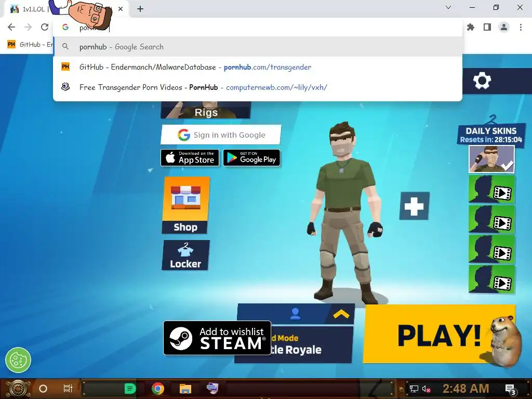This screenshot has width=532, height=399.
Task: Click the plus add-player tile
Action: pyautogui.click(x=414, y=206)
